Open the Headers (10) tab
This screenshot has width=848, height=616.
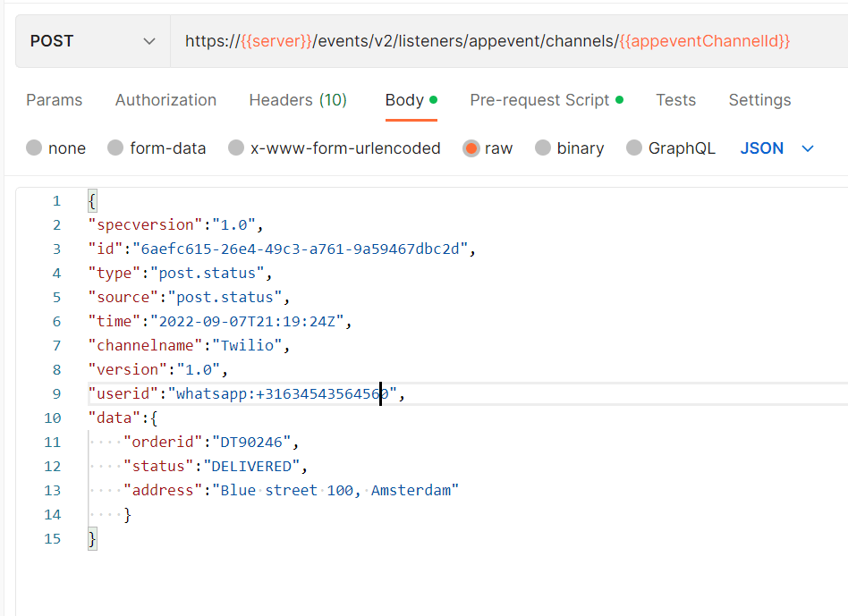tap(298, 100)
